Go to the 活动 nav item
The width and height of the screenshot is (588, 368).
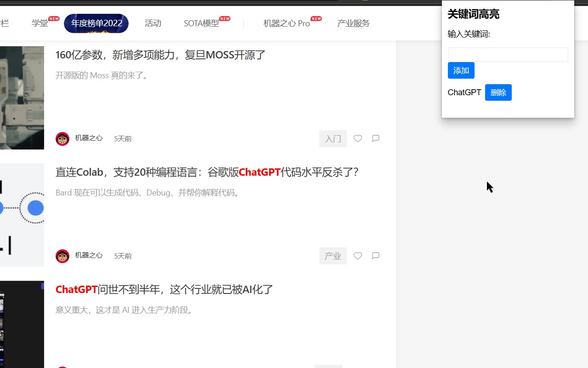(x=153, y=23)
